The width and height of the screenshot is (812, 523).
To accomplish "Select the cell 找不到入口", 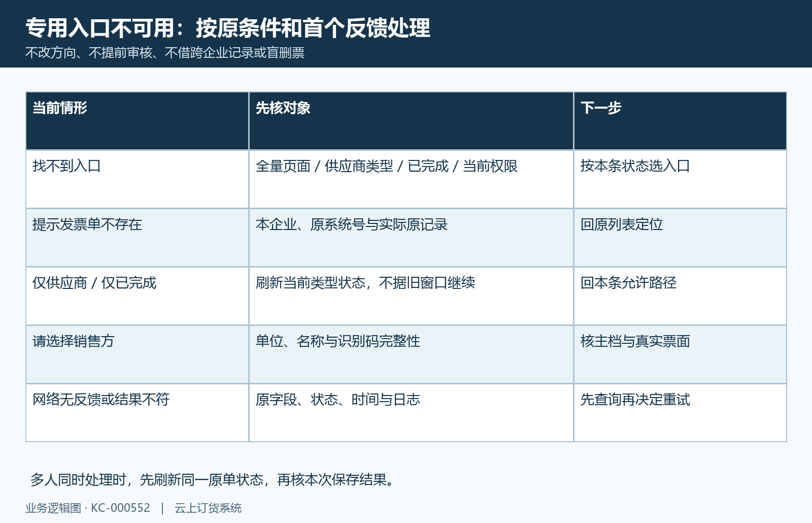I will pyautogui.click(x=137, y=179).
